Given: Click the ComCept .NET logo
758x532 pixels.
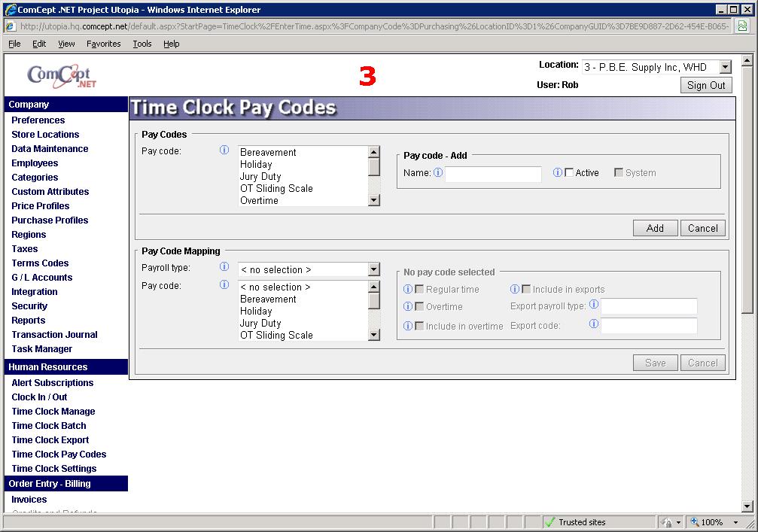Looking at the screenshot, I should 61,76.
